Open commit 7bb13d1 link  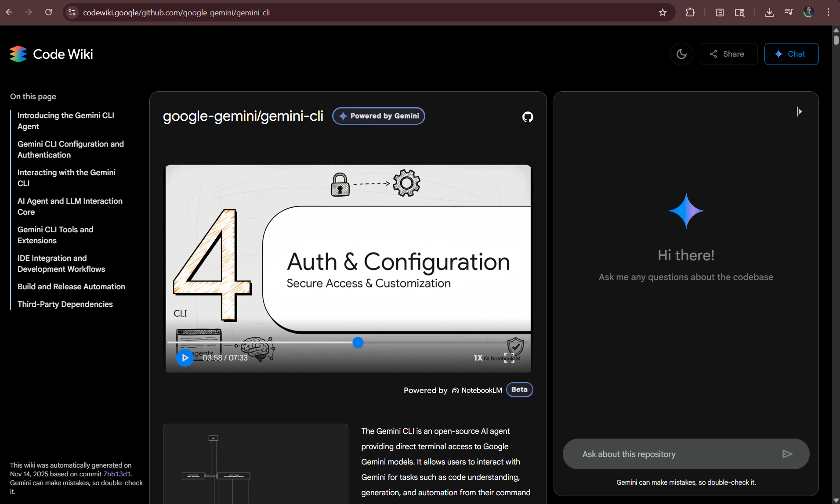(117, 474)
